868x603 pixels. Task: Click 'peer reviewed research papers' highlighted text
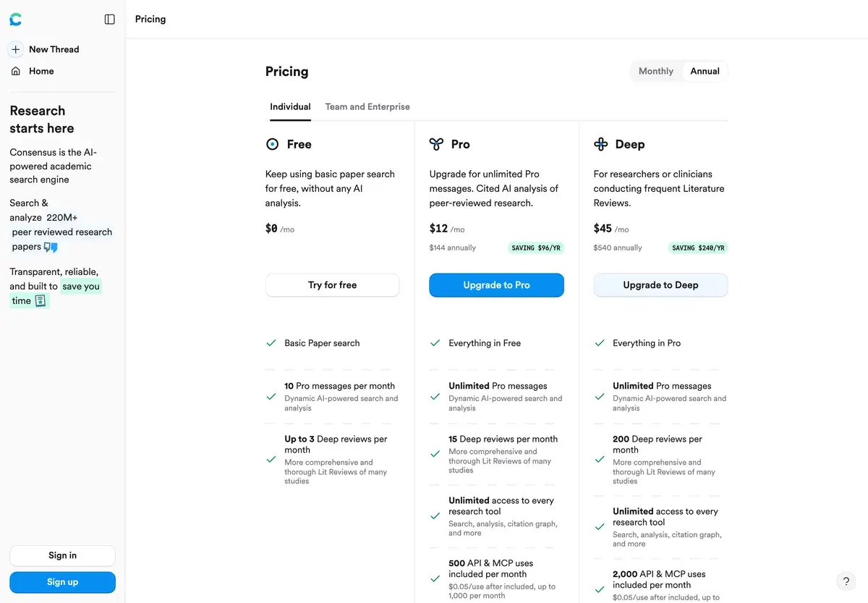[x=62, y=240]
